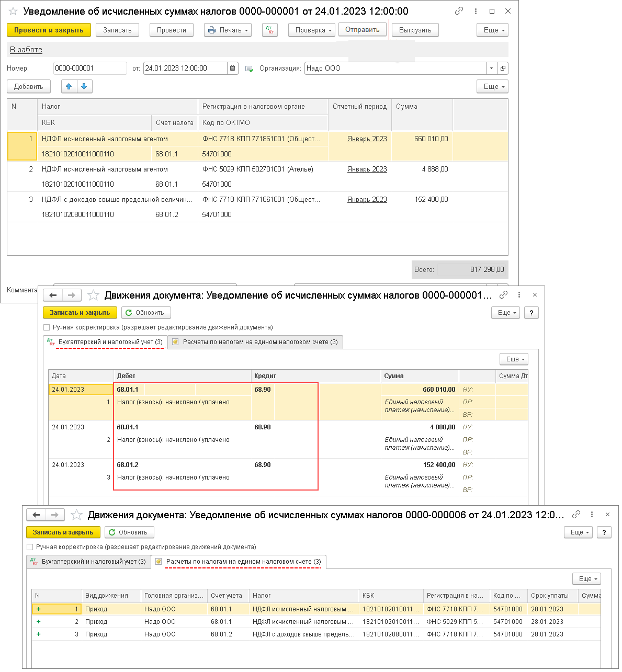
Task: Toggle Ручная корректировка in the 0000-000006 movements window
Action: (30, 547)
